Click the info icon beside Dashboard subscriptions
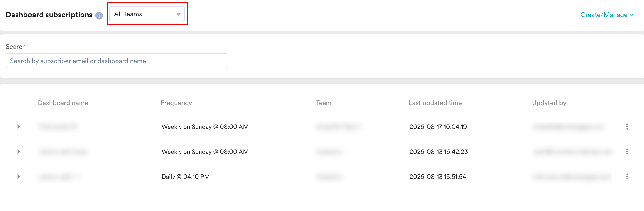The image size is (644, 211). pos(99,16)
